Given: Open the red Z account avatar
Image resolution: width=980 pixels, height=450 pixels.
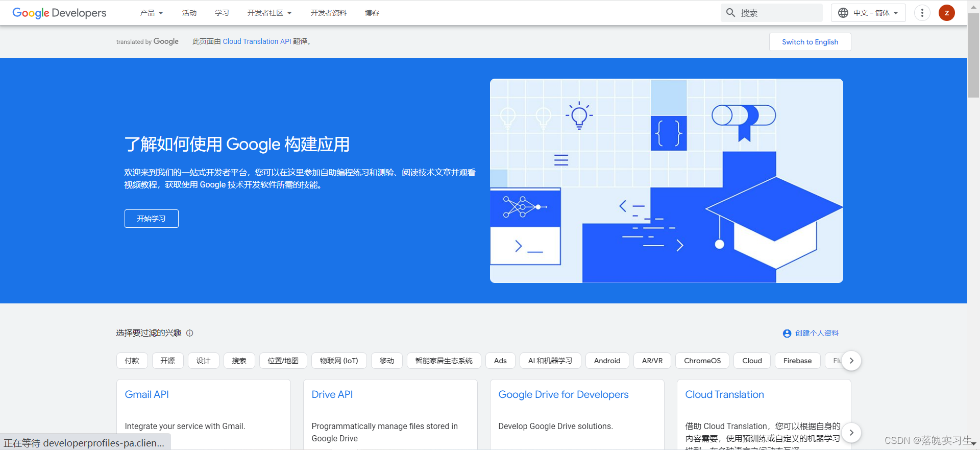Looking at the screenshot, I should pos(947,13).
